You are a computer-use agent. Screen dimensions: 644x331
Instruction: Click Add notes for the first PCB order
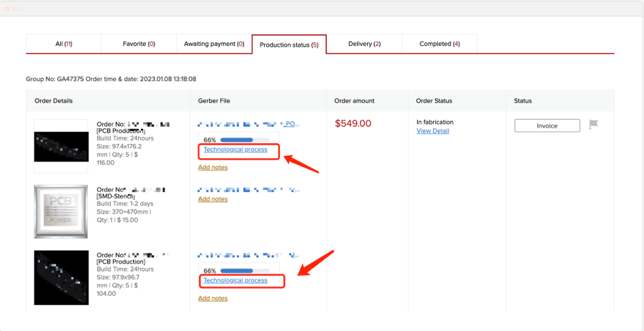point(213,168)
